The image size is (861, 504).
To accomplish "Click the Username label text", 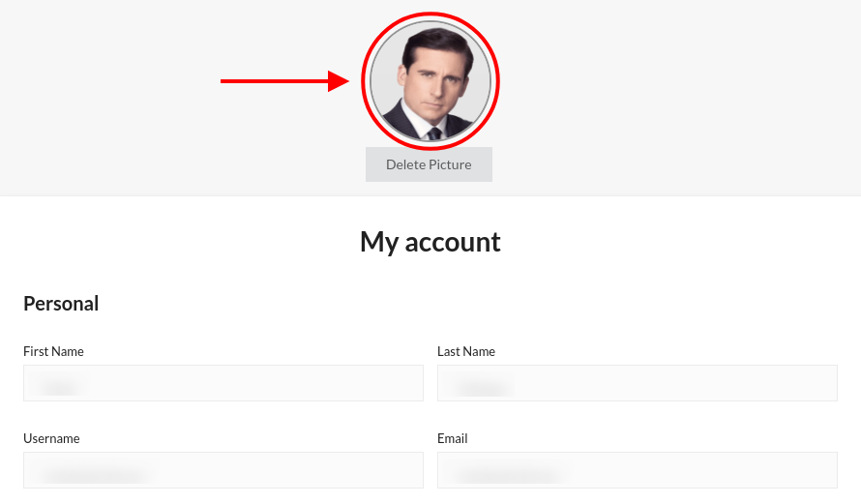I will pyautogui.click(x=51, y=438).
